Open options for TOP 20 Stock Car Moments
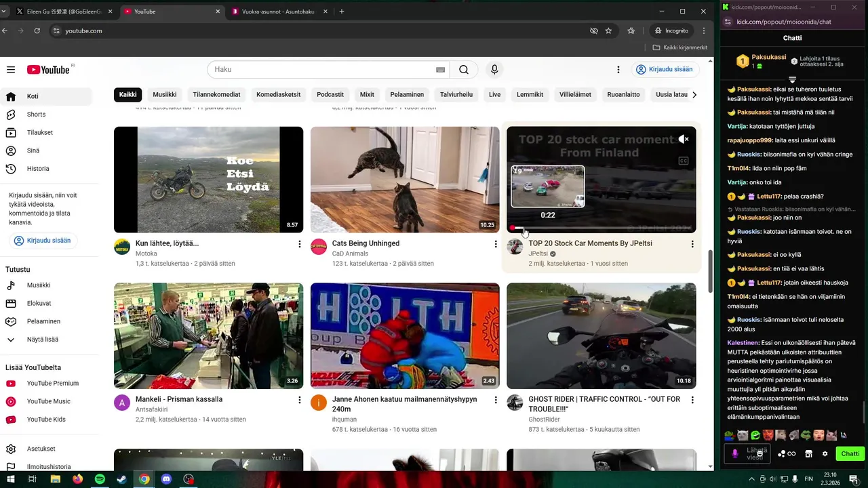The image size is (868, 488). tap(692, 244)
